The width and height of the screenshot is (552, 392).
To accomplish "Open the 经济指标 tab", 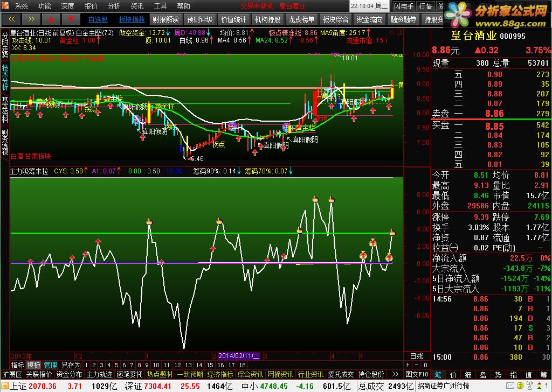I will click(220, 374).
